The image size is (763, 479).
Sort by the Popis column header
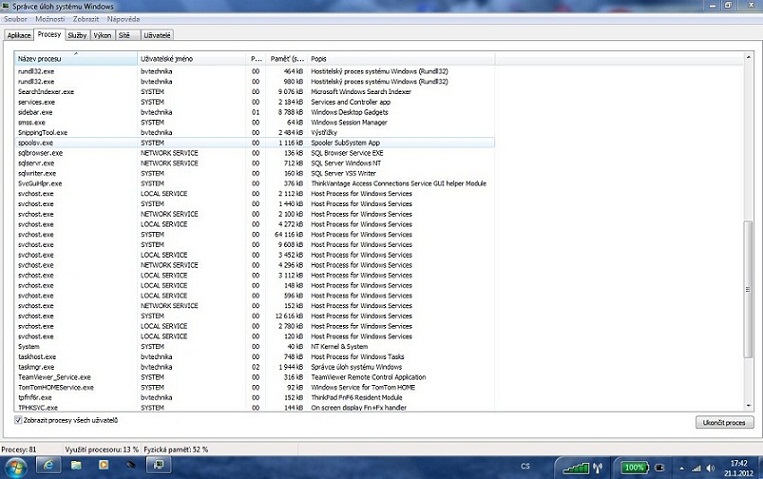tap(401, 58)
